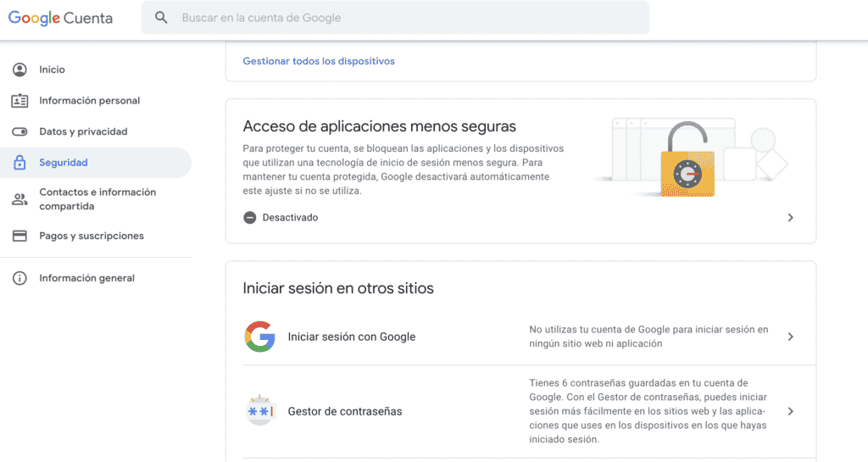Click the Acceso de aplicaciones menos seguras heading
Image resolution: width=868 pixels, height=462 pixels.
click(x=379, y=126)
